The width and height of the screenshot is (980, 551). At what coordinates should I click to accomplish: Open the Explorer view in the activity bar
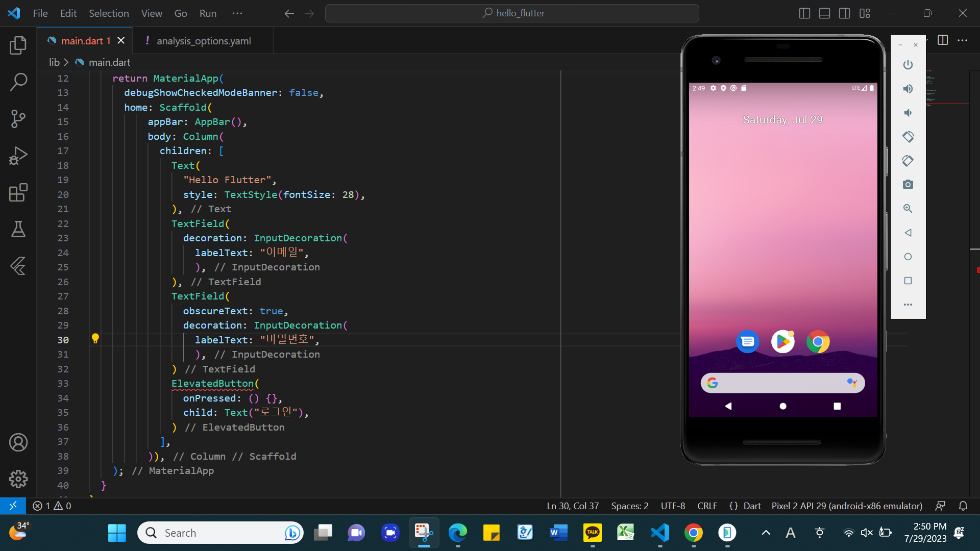(x=18, y=45)
